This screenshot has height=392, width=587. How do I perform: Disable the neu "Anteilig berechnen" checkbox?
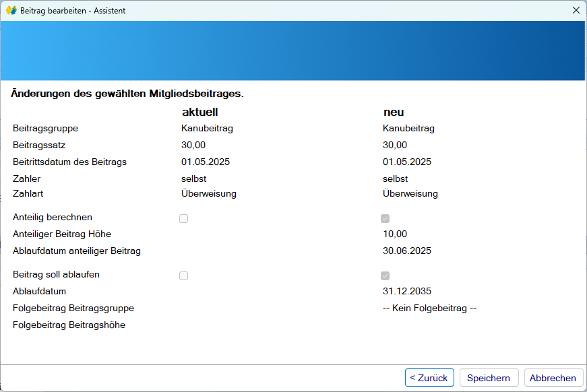(x=385, y=218)
